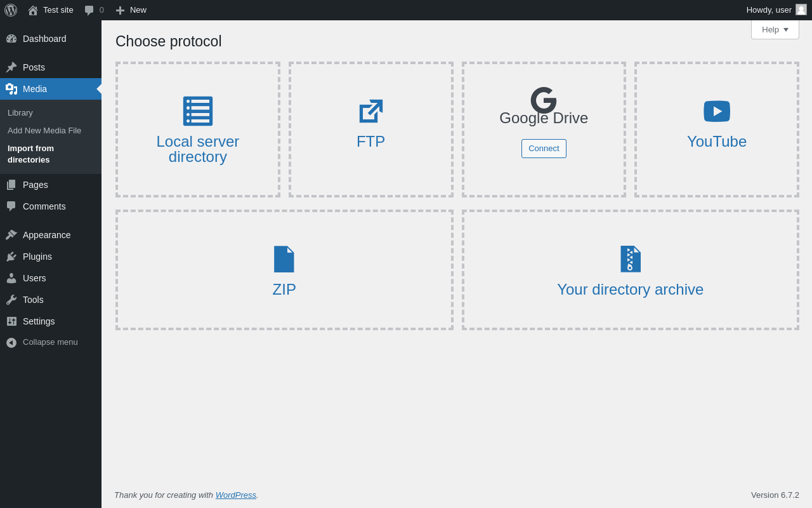812x508 pixels.
Task: Click the FTP external-link icon
Action: 371,111
